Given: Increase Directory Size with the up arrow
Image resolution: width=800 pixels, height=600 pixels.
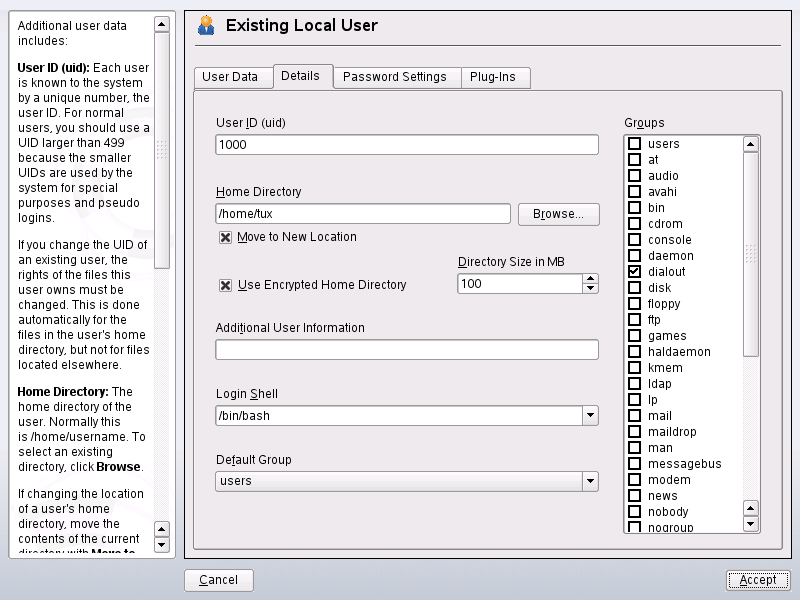Looking at the screenshot, I should 590,279.
